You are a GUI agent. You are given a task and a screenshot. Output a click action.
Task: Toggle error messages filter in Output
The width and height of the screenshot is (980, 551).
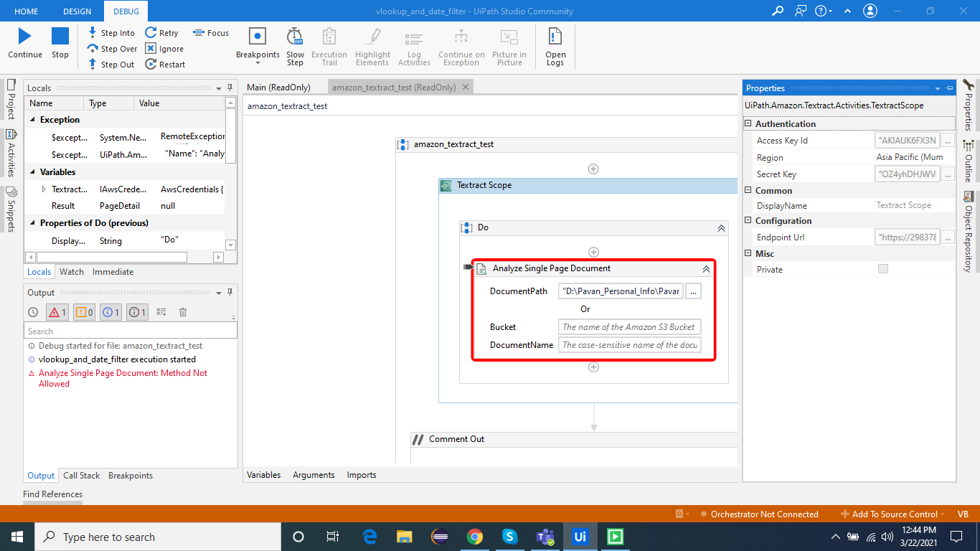pos(57,312)
